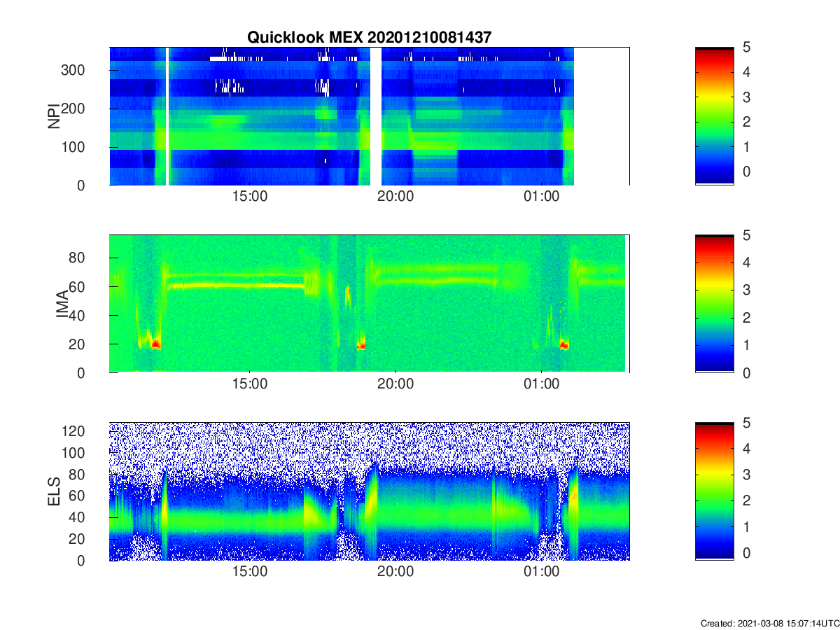Click the 20:00 tick under the IMA plot
The height and width of the screenshot is (630, 840).
[x=395, y=384]
